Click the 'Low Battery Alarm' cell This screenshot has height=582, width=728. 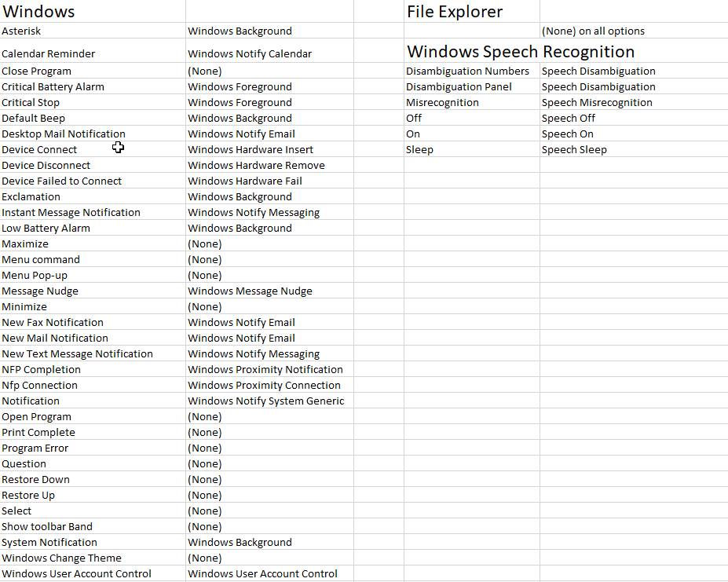(93, 228)
